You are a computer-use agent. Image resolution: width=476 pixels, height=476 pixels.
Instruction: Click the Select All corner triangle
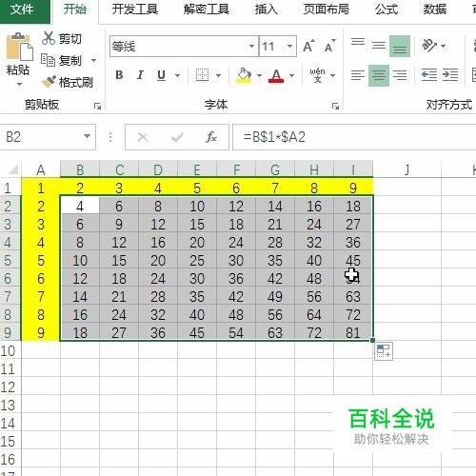coord(12,169)
